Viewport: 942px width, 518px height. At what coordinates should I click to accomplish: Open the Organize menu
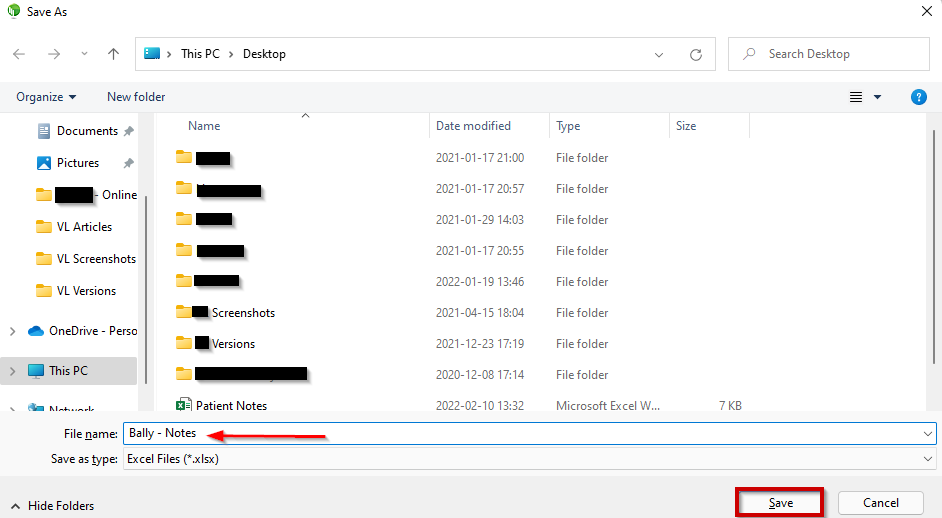[46, 97]
